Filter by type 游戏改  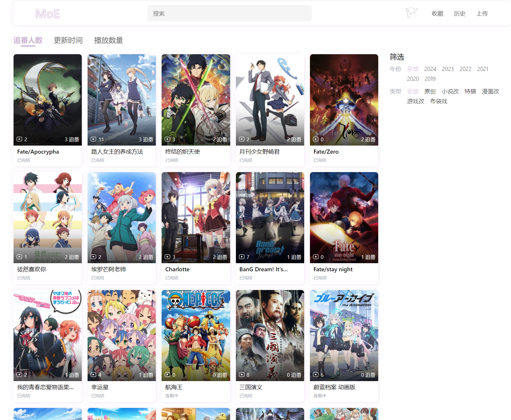click(x=416, y=101)
